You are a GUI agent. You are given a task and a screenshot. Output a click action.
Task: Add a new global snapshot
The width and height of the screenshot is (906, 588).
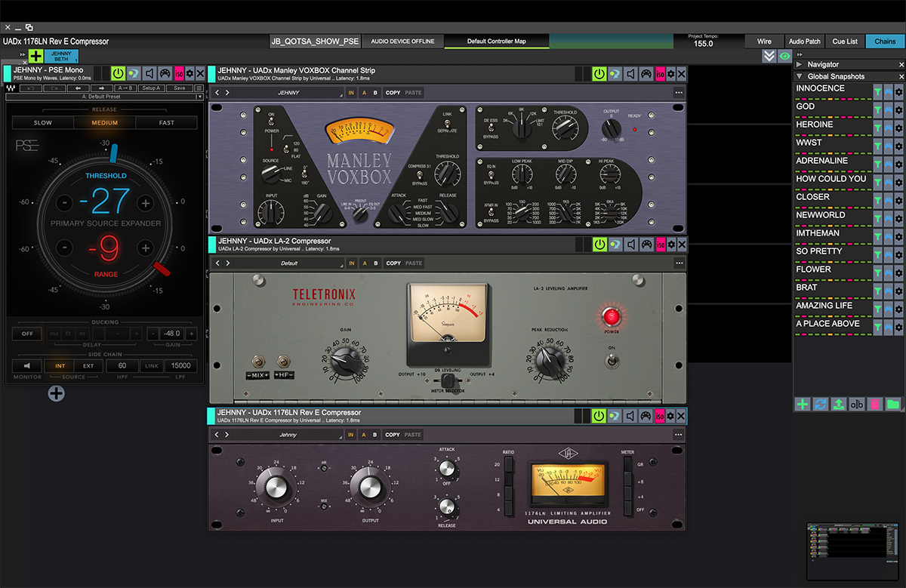pyautogui.click(x=802, y=405)
